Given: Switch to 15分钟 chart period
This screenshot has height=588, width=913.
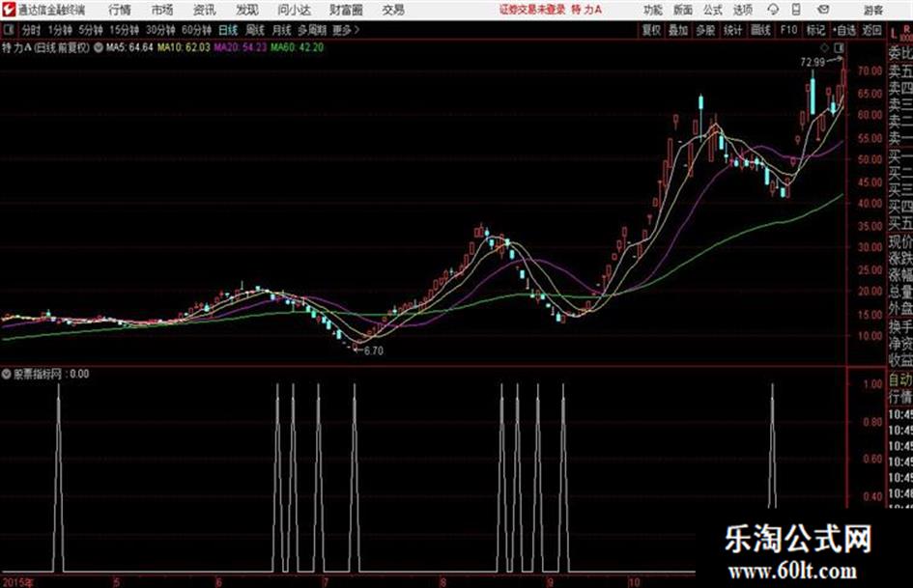Looking at the screenshot, I should tap(125, 30).
